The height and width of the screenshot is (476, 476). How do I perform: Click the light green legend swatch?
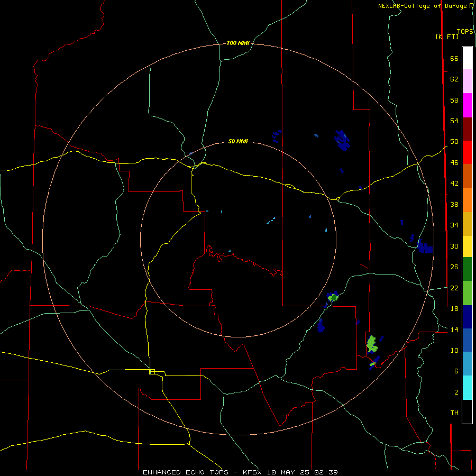coord(467,293)
